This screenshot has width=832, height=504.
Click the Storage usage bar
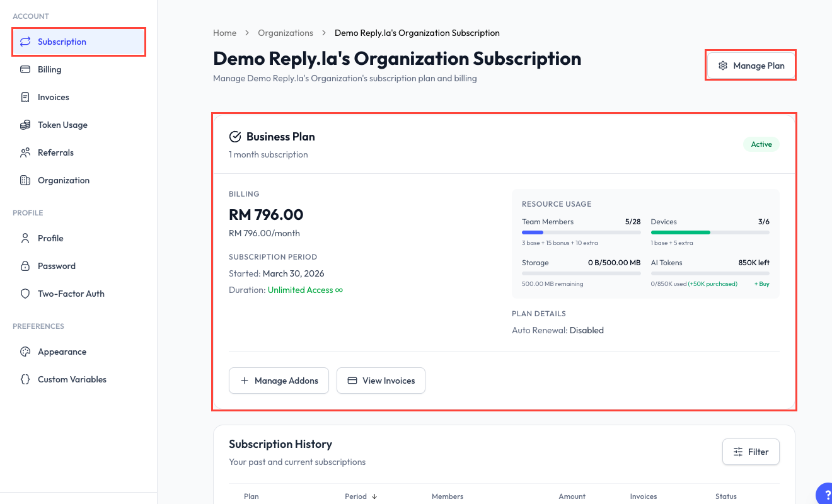point(581,273)
